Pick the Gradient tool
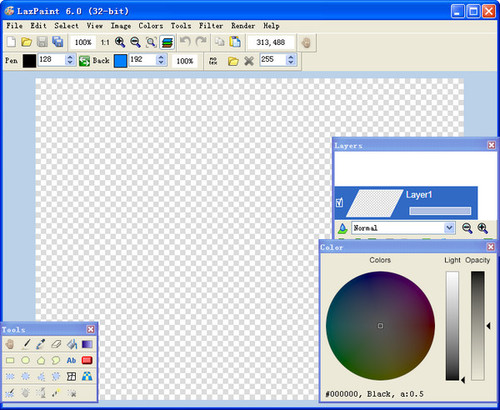Viewport: 500px width, 410px height. [87, 344]
